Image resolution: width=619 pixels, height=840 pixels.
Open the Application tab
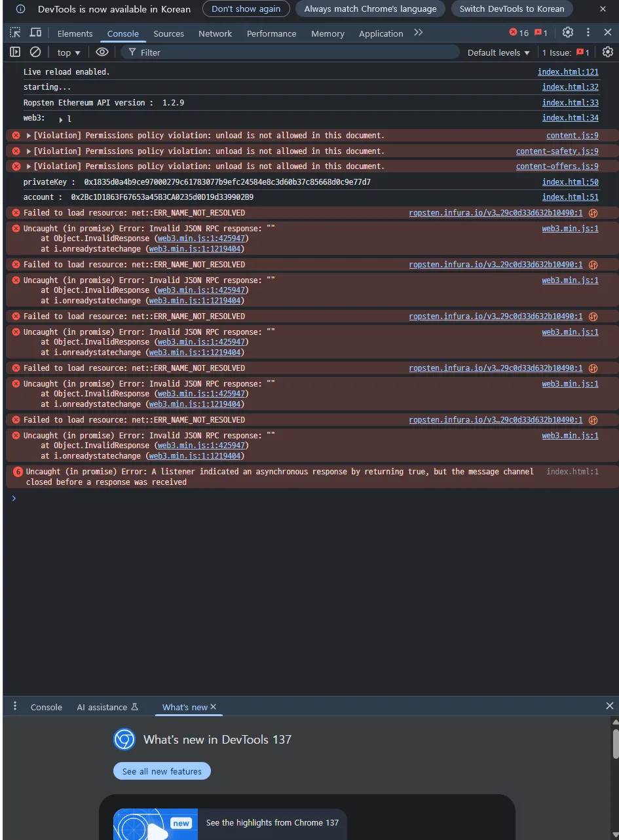pyautogui.click(x=381, y=33)
